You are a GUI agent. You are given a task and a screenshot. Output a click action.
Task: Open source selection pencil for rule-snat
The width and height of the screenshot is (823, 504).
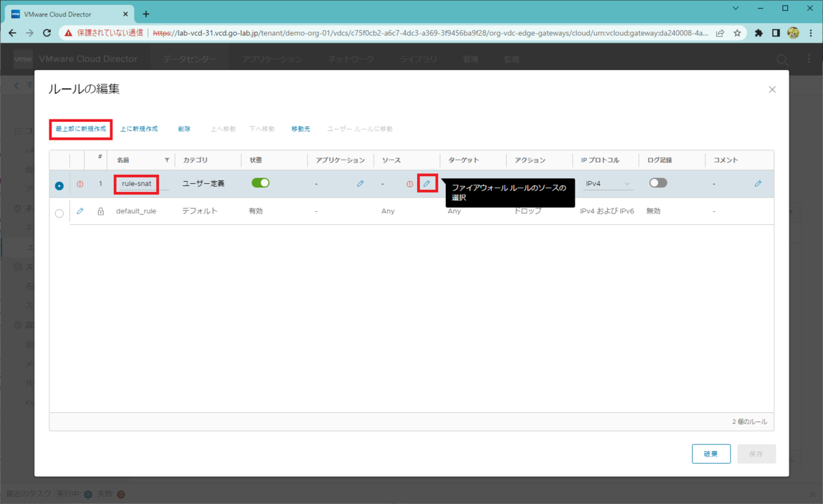click(x=427, y=184)
